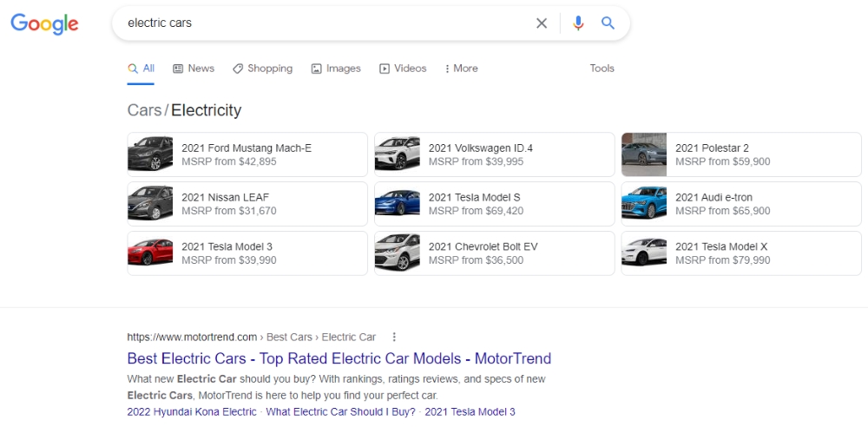
Task: Click "What Electric Car Should I Buy?" link
Action: click(x=340, y=412)
